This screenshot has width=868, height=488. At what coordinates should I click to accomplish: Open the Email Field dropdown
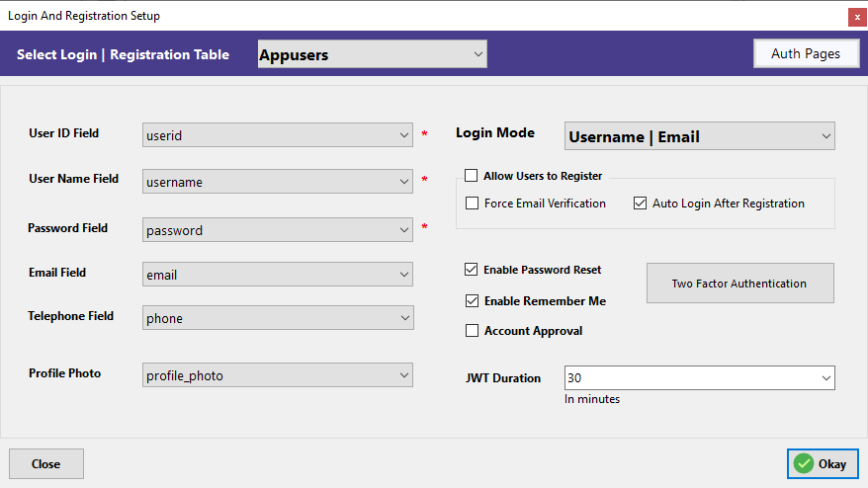tap(278, 275)
